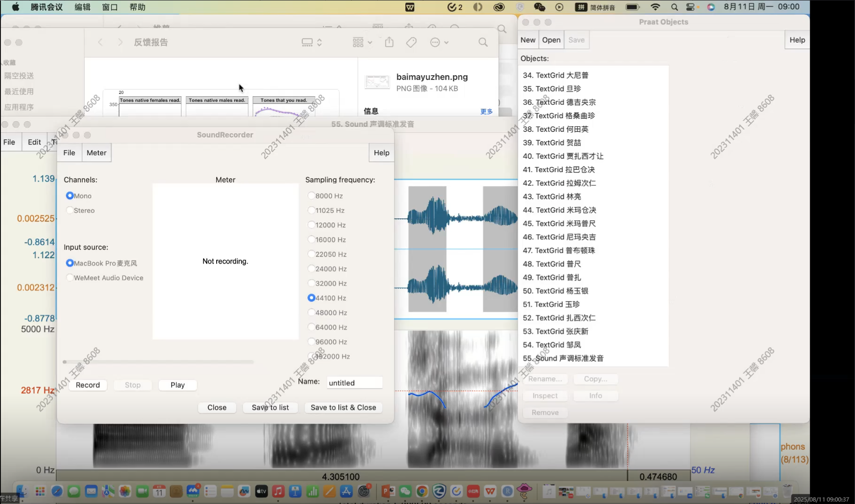Select the Stereo channel option
855x504 pixels.
point(70,210)
